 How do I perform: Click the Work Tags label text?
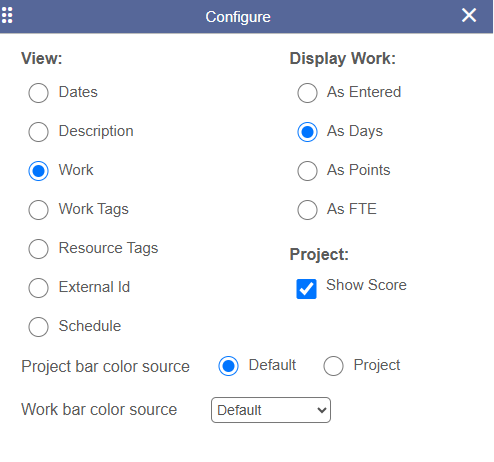94,209
